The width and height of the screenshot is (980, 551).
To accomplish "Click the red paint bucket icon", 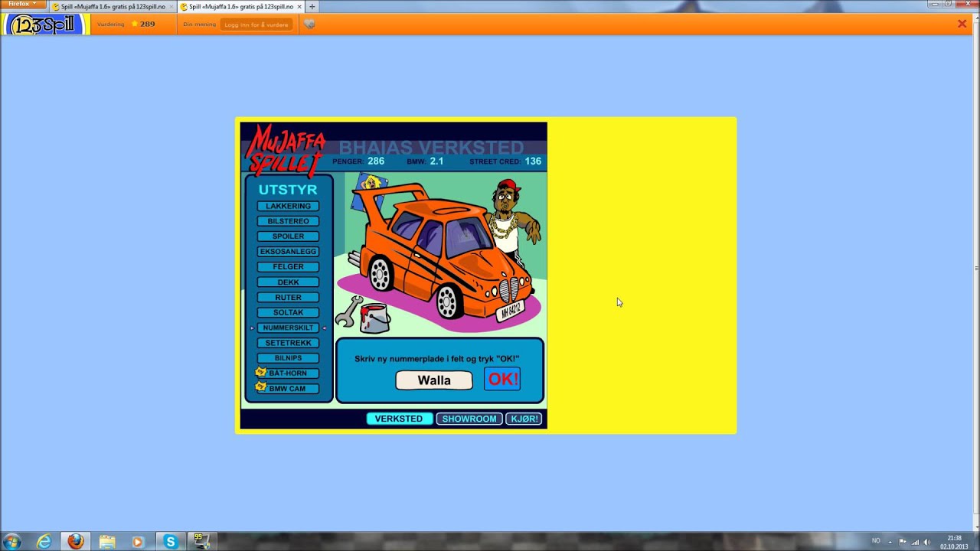I will click(x=374, y=318).
